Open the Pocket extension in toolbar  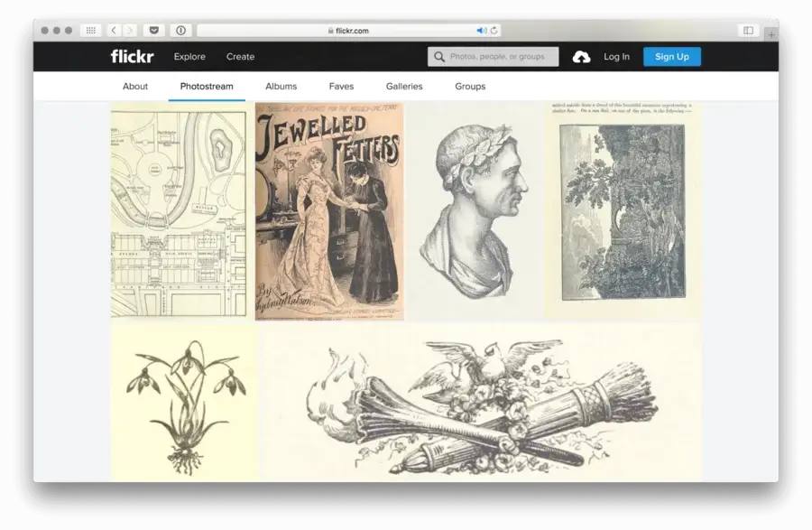(153, 31)
